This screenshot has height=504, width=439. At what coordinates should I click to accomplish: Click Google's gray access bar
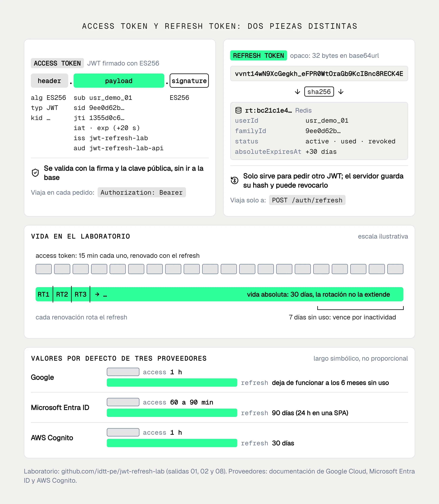(x=123, y=372)
